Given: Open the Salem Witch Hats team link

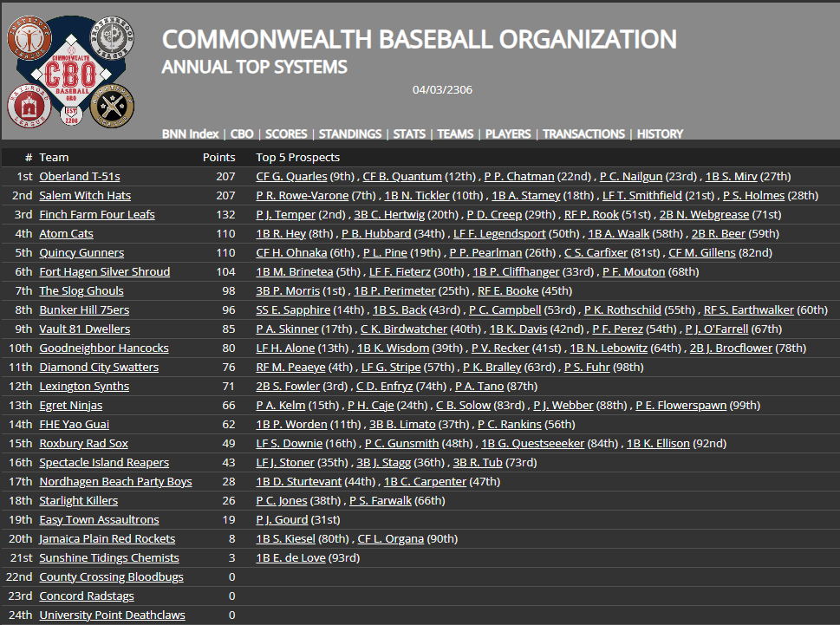Looking at the screenshot, I should [85, 195].
